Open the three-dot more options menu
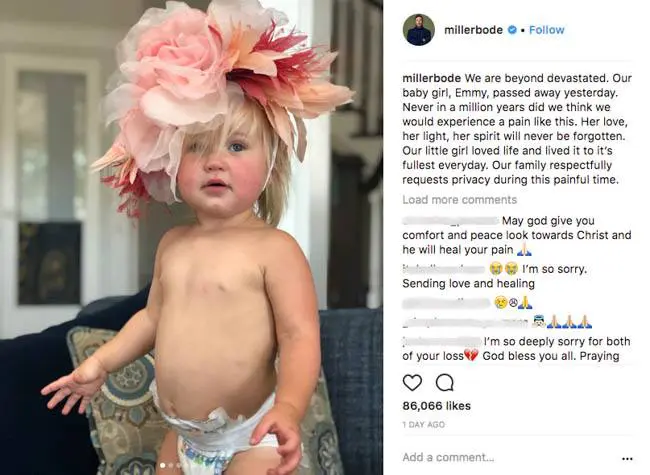 pos(627,458)
